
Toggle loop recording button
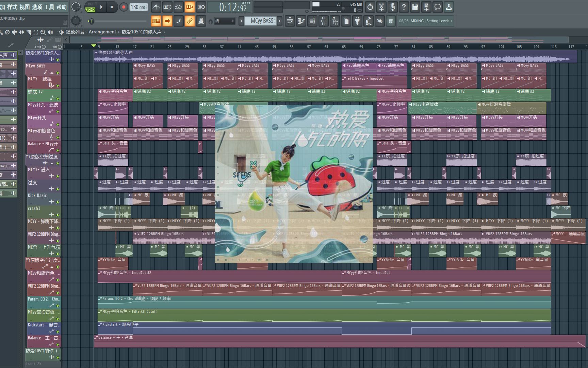(x=201, y=7)
